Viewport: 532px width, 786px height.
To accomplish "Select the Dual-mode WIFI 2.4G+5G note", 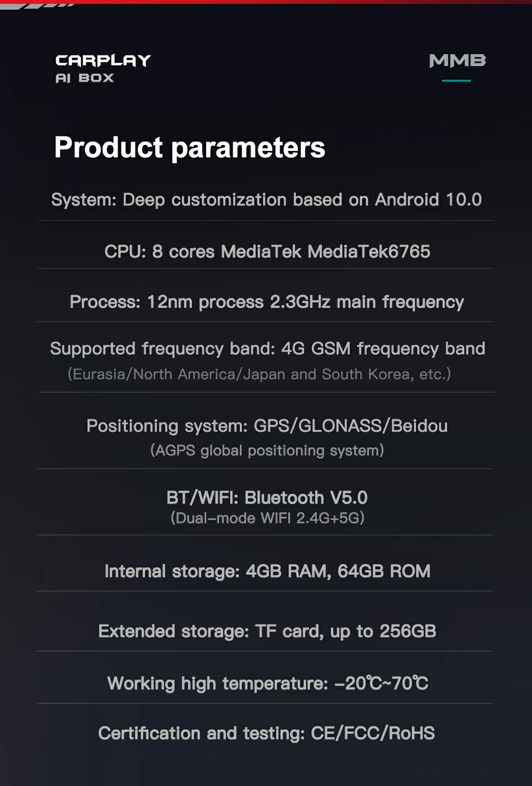I will (267, 518).
